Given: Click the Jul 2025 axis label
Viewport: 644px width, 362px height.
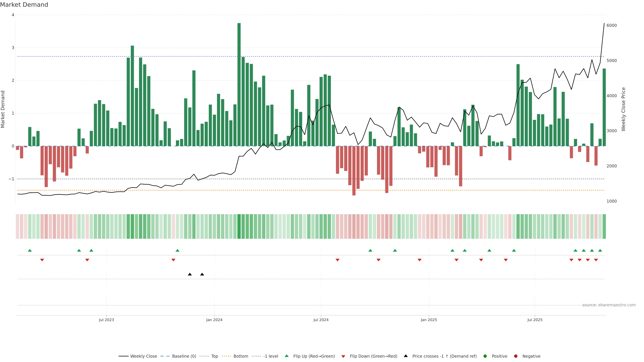Looking at the screenshot, I should (x=535, y=320).
